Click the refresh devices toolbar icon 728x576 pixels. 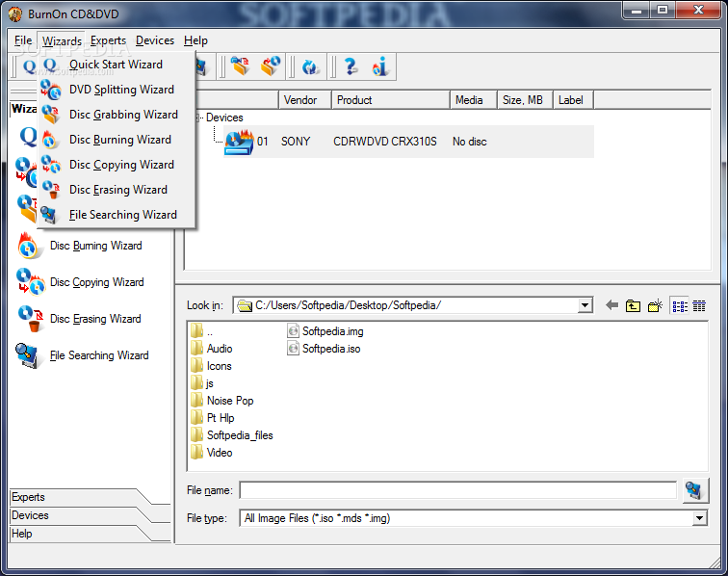[310, 67]
